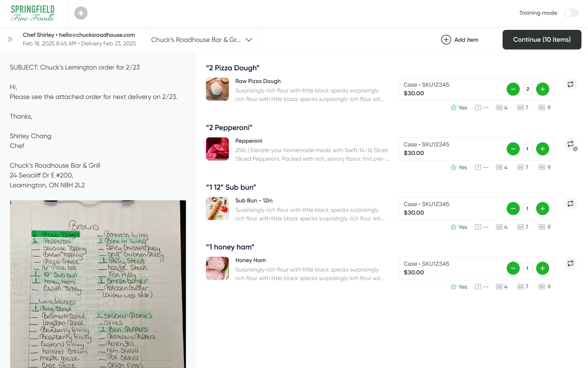Click 60-day icon under Sub Bun
This screenshot has height=368, width=588.
(x=520, y=227)
